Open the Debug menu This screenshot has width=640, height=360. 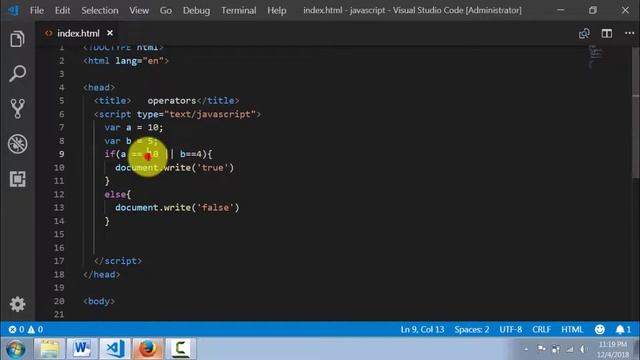pos(196,10)
